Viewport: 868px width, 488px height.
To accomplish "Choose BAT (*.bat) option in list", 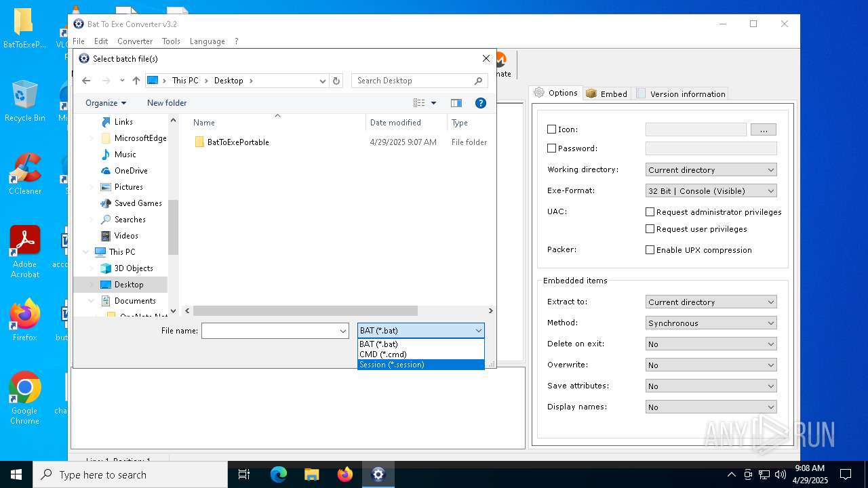I will pyautogui.click(x=420, y=344).
